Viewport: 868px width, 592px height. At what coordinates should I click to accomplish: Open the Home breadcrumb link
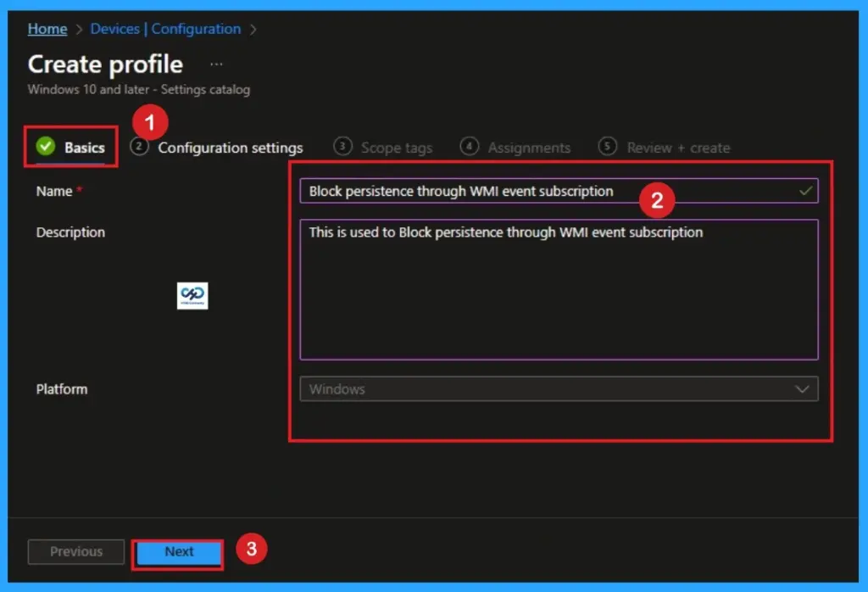(x=47, y=28)
